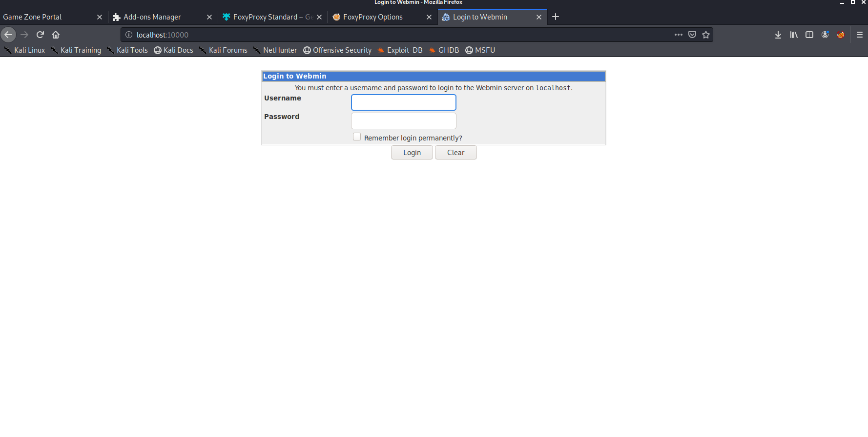Open MSFU bookmark
The image size is (868, 437).
[480, 50]
